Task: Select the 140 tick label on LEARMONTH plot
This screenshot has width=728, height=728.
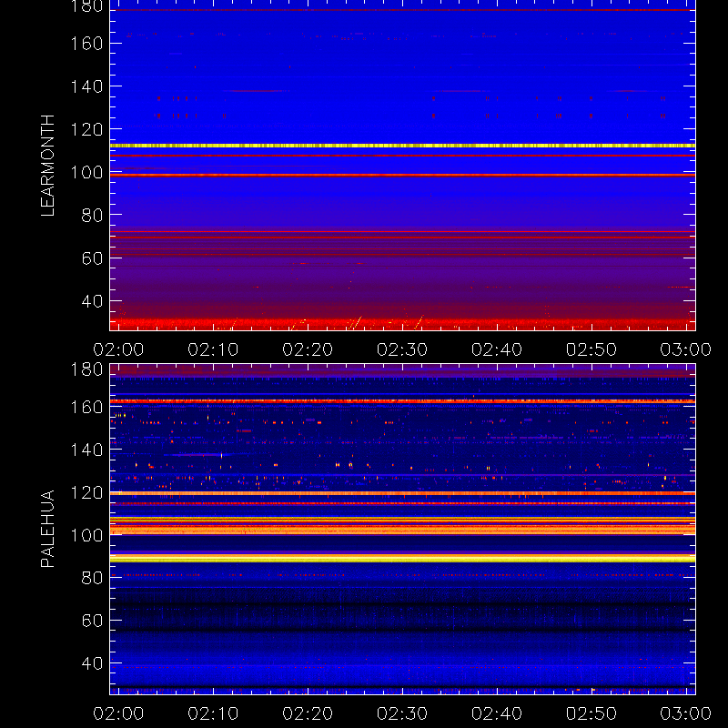Action: pyautogui.click(x=86, y=86)
